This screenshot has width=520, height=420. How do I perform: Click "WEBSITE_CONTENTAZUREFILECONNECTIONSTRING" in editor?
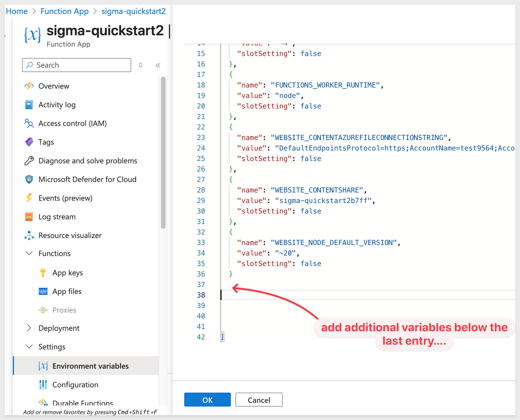click(x=359, y=137)
